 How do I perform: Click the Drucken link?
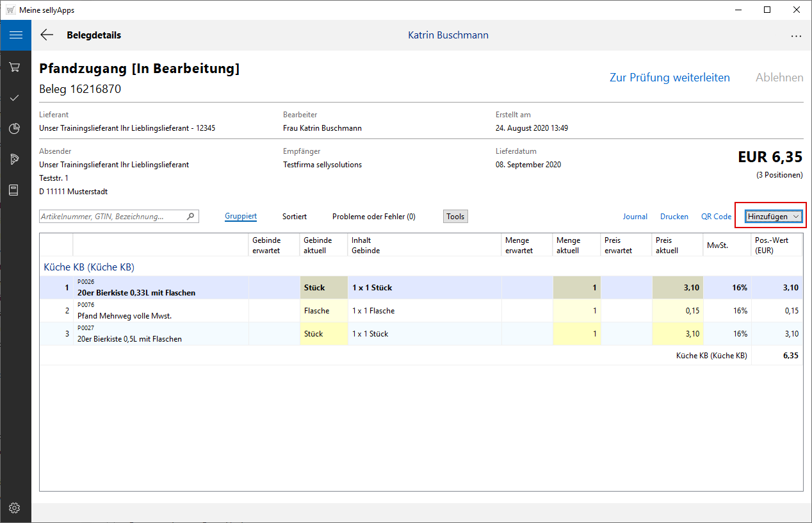tap(674, 217)
